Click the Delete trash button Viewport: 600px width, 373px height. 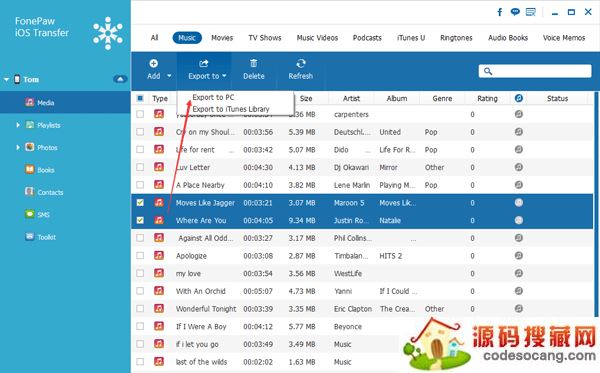(254, 70)
